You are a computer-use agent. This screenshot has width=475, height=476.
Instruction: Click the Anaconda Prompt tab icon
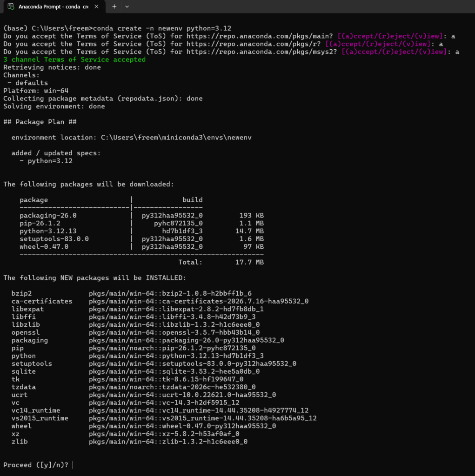coord(11,7)
